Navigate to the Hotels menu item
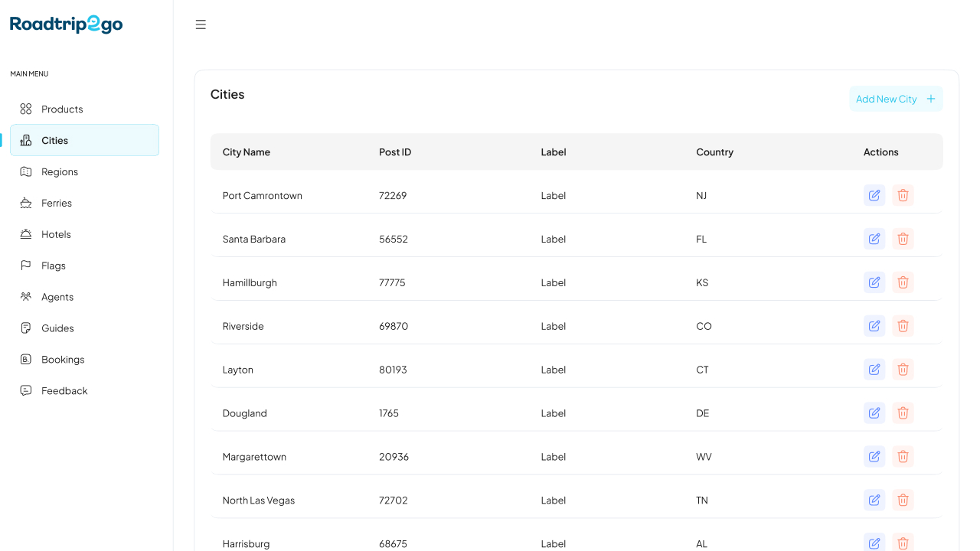The image size is (980, 551). 84,234
